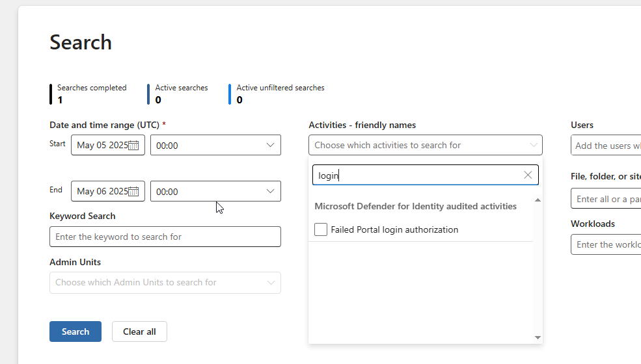Click Microsoft Defender for Identity audited activities heading
This screenshot has width=641, height=364.
(x=415, y=206)
